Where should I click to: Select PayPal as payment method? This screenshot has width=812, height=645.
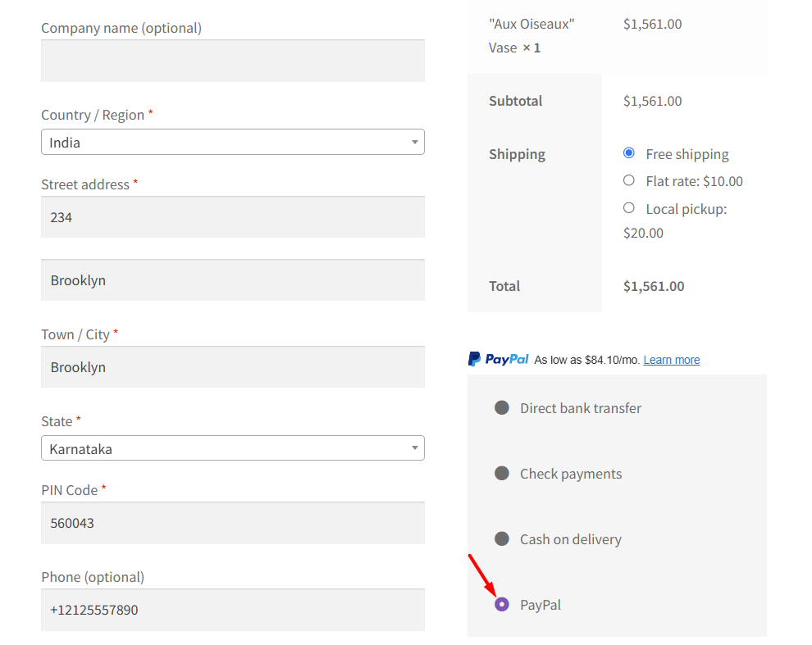(x=501, y=604)
